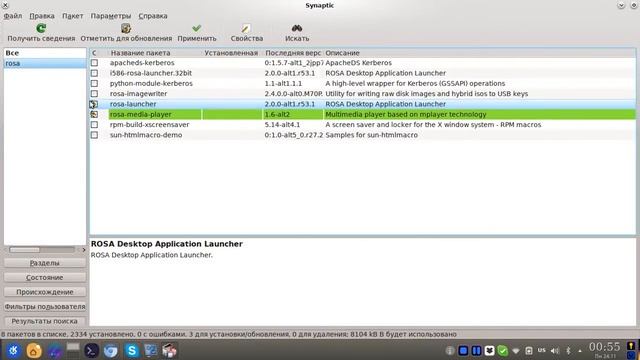The width and height of the screenshot is (640, 360).
Task: Click the Apply green checkmark icon
Action: [x=196, y=28]
